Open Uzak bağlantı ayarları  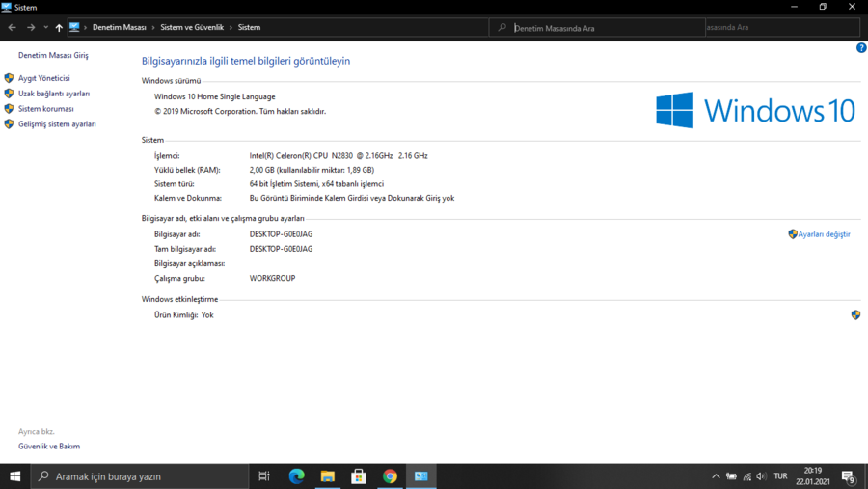tap(54, 94)
